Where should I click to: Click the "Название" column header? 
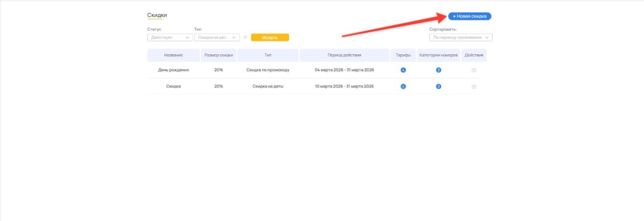click(174, 55)
